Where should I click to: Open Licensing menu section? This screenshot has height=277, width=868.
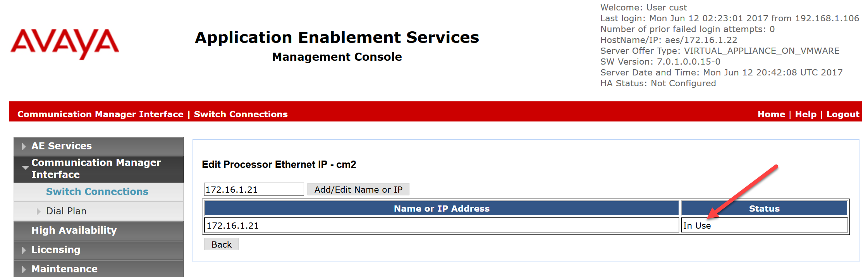point(56,250)
